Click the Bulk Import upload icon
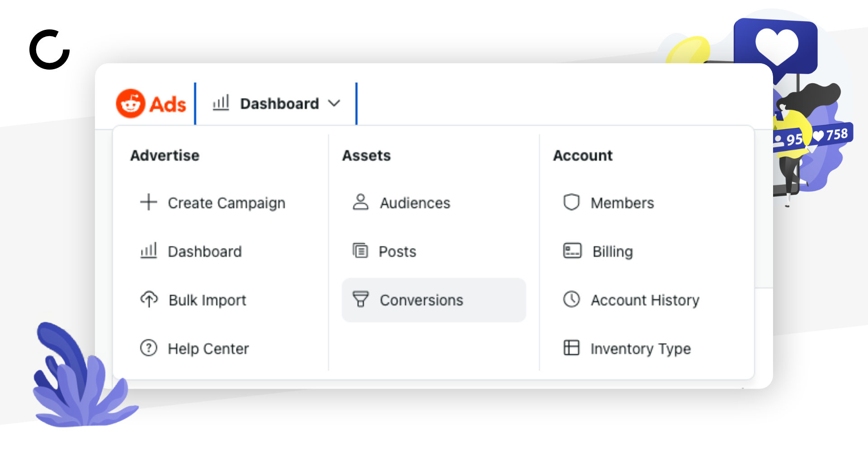Image resolution: width=868 pixels, height=452 pixels. (149, 299)
